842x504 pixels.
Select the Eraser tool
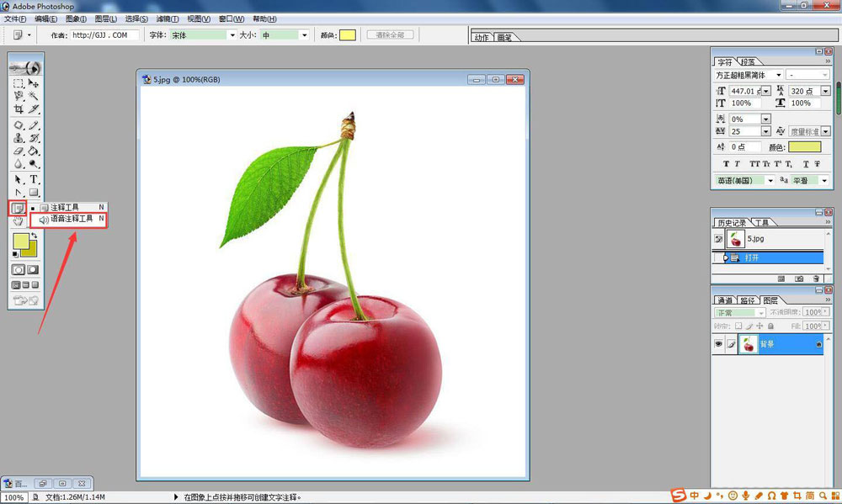pos(19,151)
